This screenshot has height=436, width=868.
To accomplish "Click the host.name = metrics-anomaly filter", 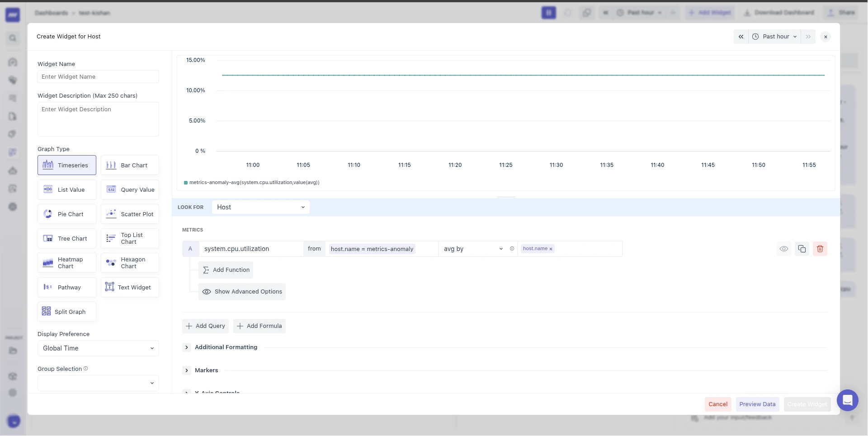I will [x=372, y=249].
